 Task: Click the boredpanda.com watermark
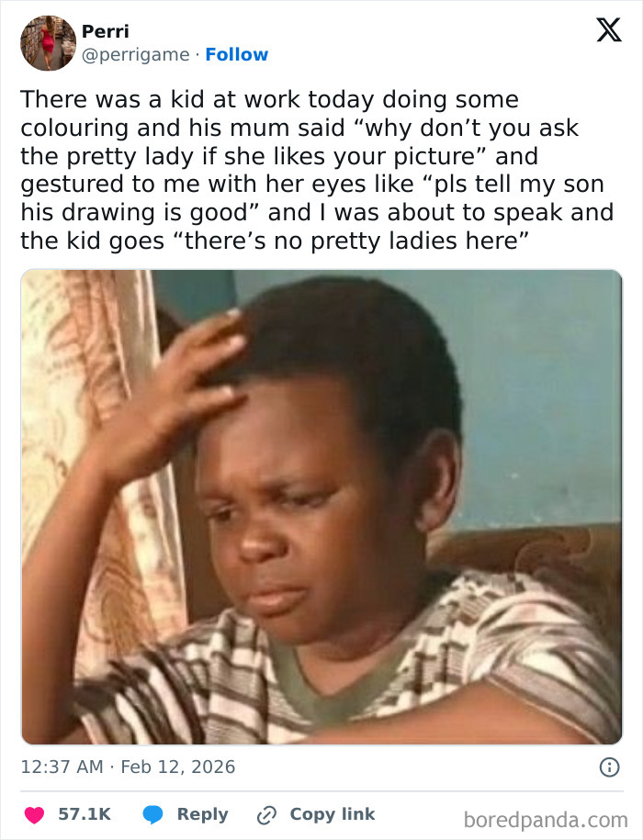click(x=546, y=820)
